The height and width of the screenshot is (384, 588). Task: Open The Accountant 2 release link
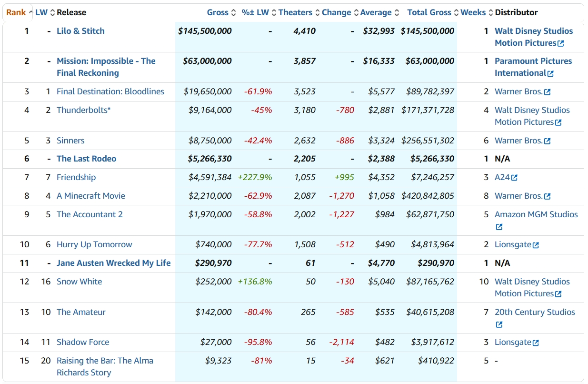[x=90, y=214]
